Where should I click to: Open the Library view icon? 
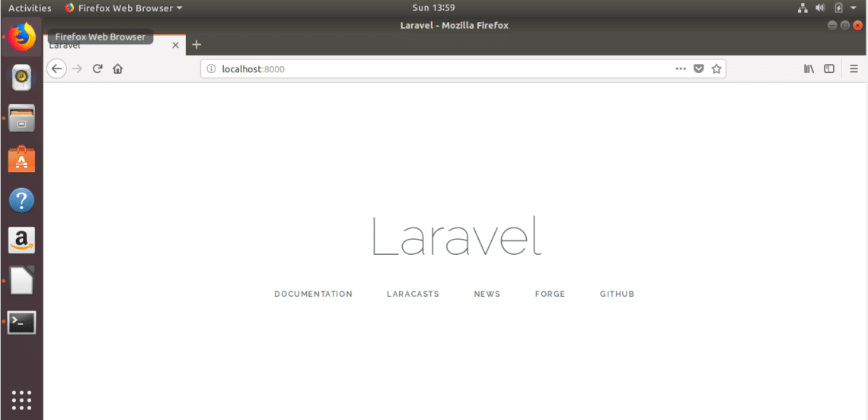pyautogui.click(x=809, y=68)
